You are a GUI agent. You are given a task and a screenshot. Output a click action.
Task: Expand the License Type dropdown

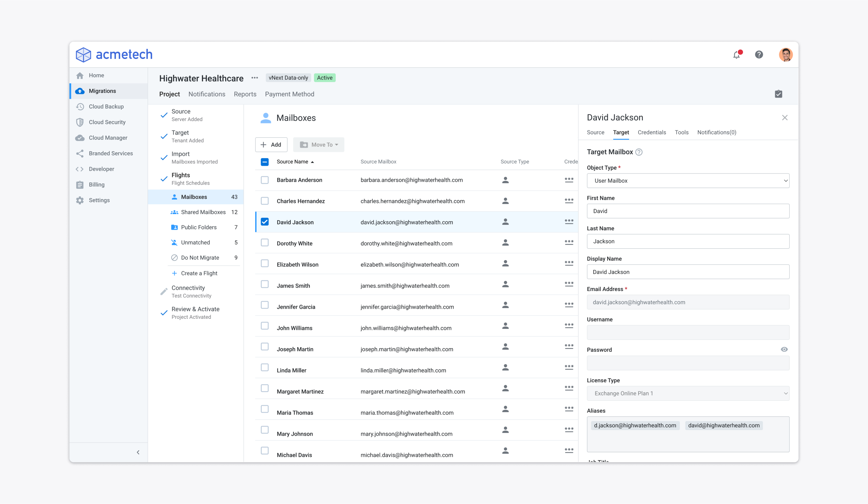pyautogui.click(x=688, y=393)
